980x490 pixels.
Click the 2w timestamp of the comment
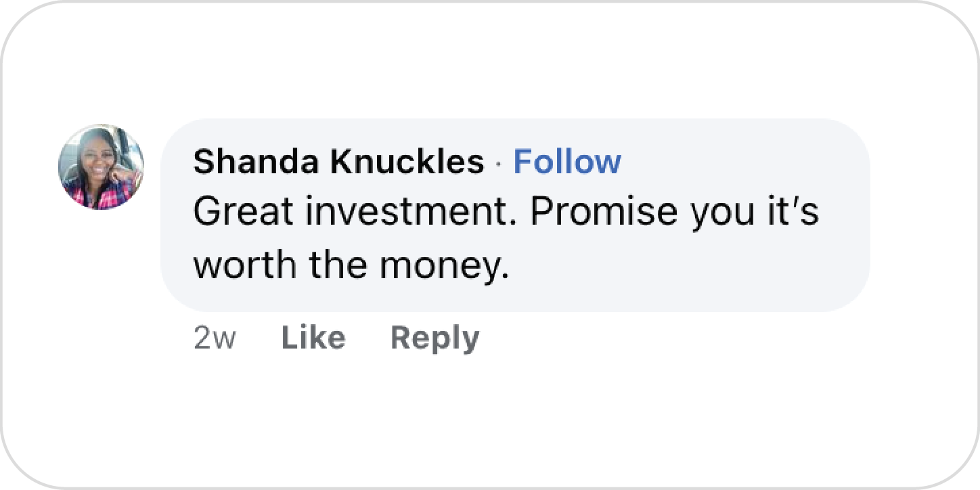pyautogui.click(x=214, y=338)
